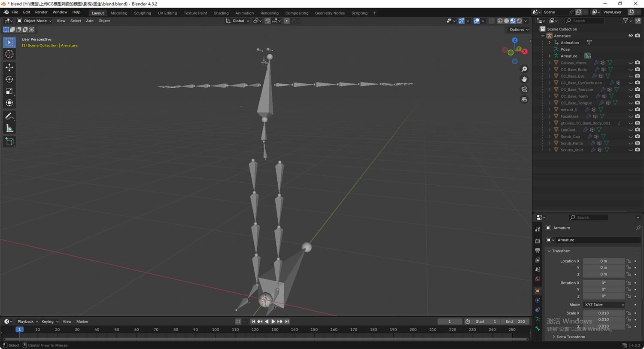Viewport: 644px width, 349px height.
Task: Toggle the camera view gizmo
Action: pyautogui.click(x=524, y=89)
